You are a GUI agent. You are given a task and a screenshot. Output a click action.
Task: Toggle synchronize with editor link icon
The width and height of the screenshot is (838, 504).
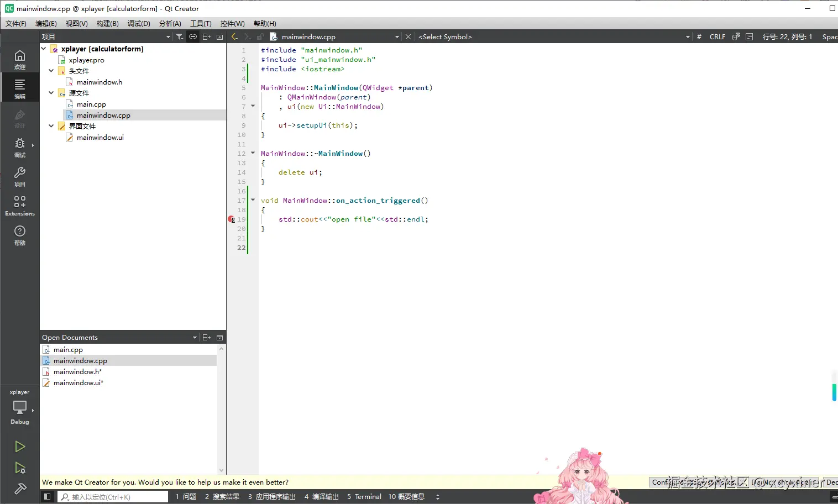pyautogui.click(x=193, y=36)
